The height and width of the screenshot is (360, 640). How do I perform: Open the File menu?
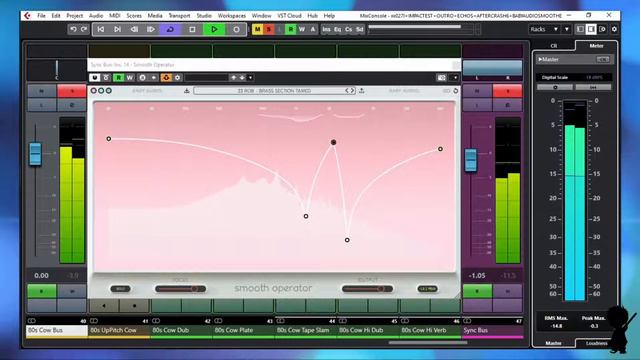(x=42, y=16)
